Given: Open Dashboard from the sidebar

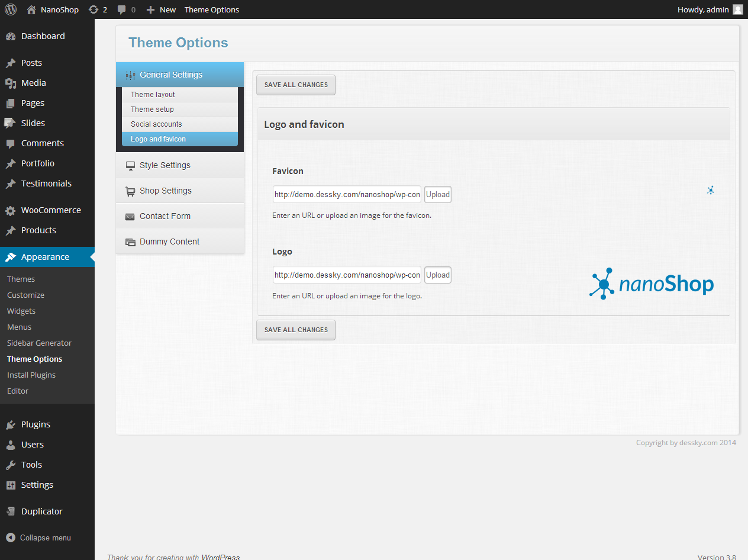Looking at the screenshot, I should (x=43, y=36).
